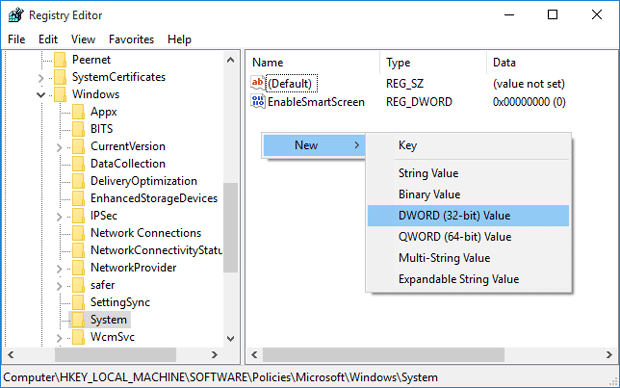Viewport: 620px width, 388px height.
Task: Click the DeliveryOptimization folder icon
Action: click(78, 181)
